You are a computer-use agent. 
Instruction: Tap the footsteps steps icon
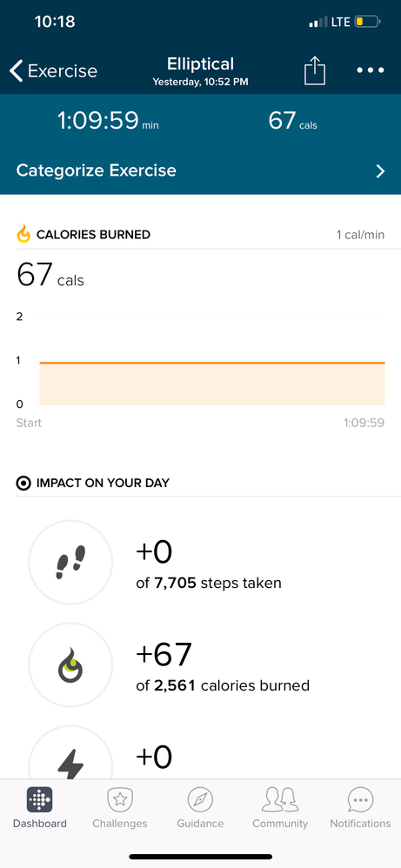(70, 563)
